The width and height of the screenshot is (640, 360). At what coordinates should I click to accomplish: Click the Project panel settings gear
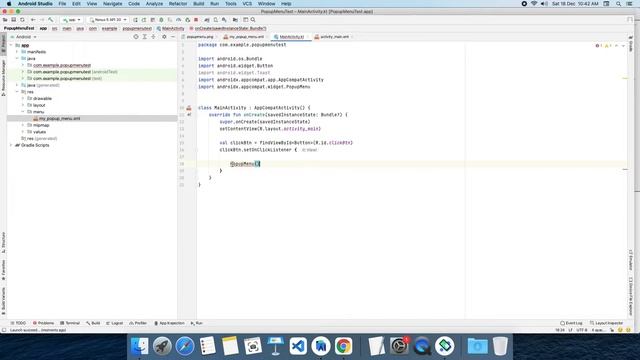tap(164, 37)
